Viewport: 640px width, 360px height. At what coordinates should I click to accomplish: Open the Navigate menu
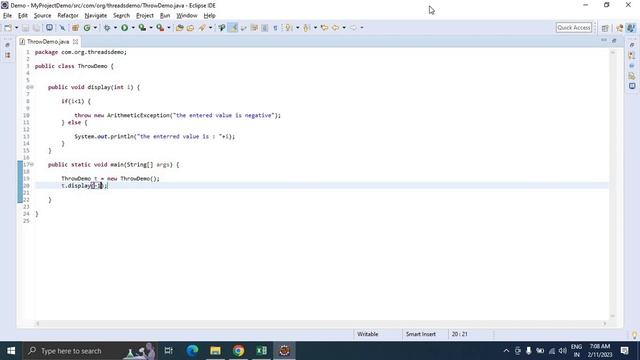pos(96,16)
